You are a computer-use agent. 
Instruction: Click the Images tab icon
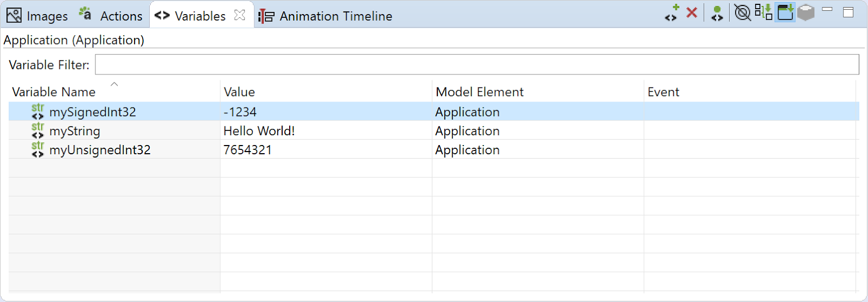click(x=14, y=16)
